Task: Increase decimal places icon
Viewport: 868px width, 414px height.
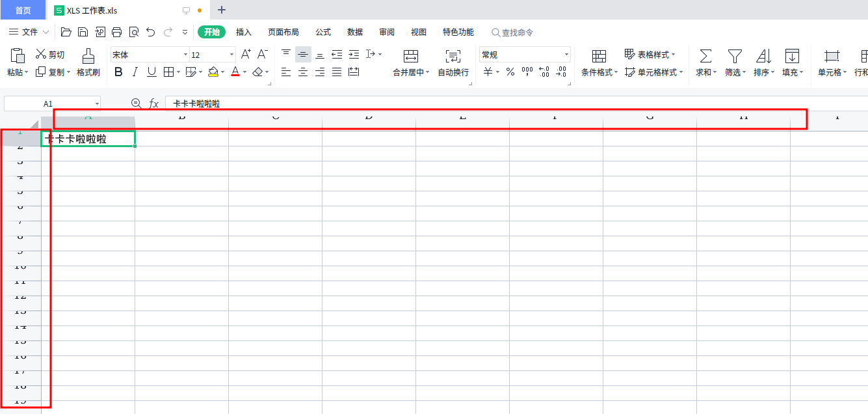Action: tap(544, 72)
